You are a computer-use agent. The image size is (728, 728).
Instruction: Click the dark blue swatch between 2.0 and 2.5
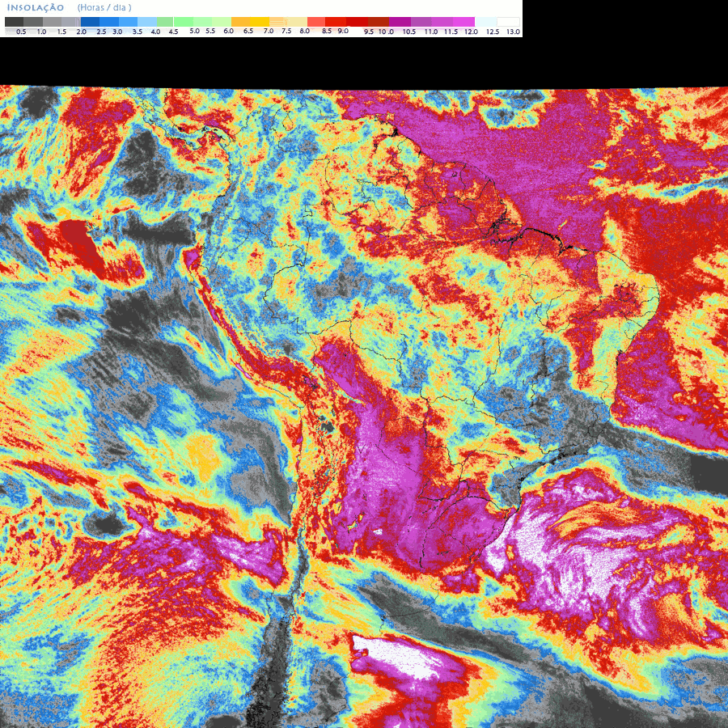(x=90, y=22)
